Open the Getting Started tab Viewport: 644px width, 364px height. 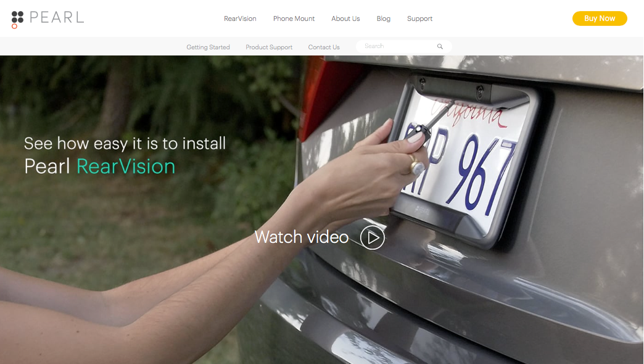point(208,48)
